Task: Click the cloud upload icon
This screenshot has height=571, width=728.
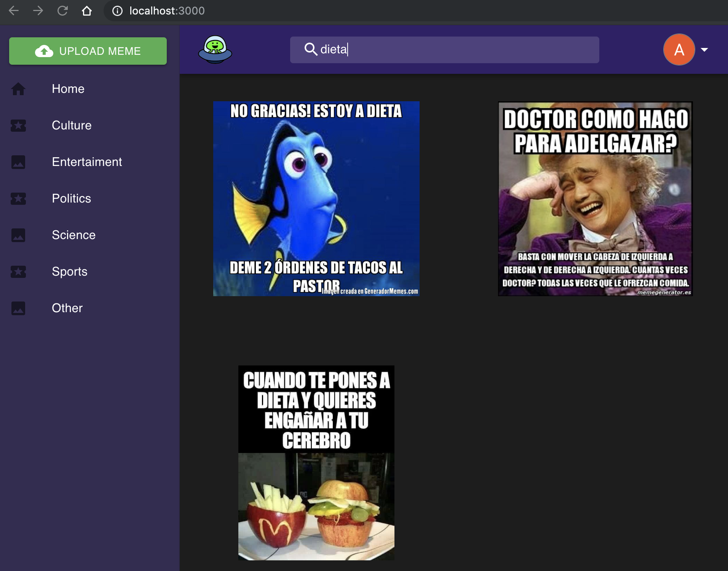Action: click(x=44, y=51)
